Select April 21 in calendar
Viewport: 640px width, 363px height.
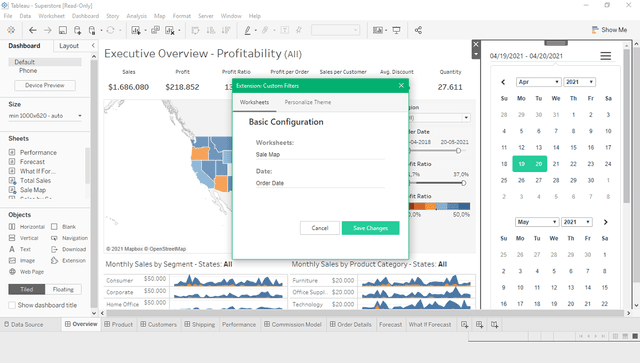[556, 164]
